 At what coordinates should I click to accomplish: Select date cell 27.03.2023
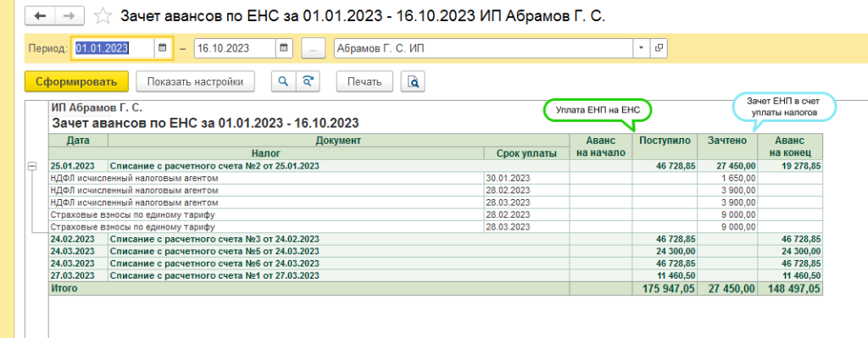pos(78,275)
